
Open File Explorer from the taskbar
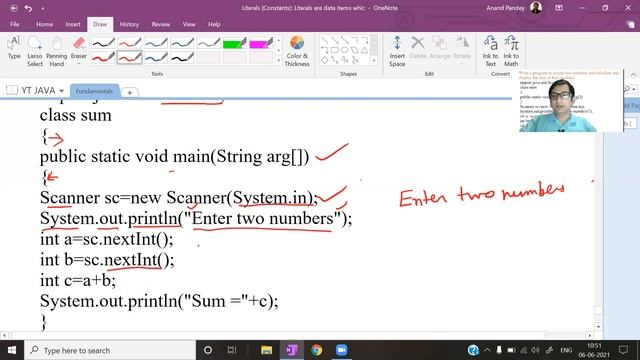[x=267, y=350]
